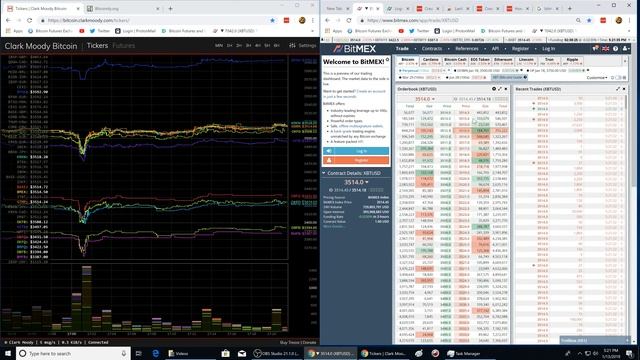Open the BitMEX help question mark icon

pyautogui.click(x=616, y=49)
